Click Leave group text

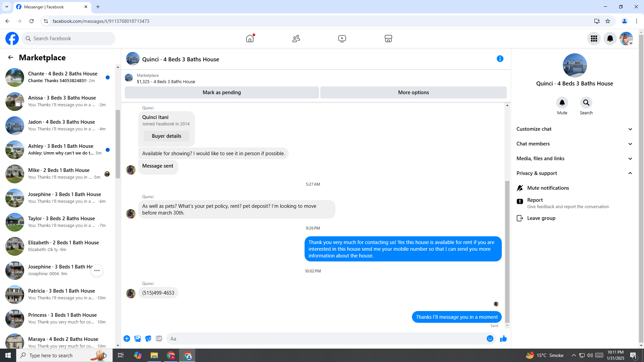[541, 218]
